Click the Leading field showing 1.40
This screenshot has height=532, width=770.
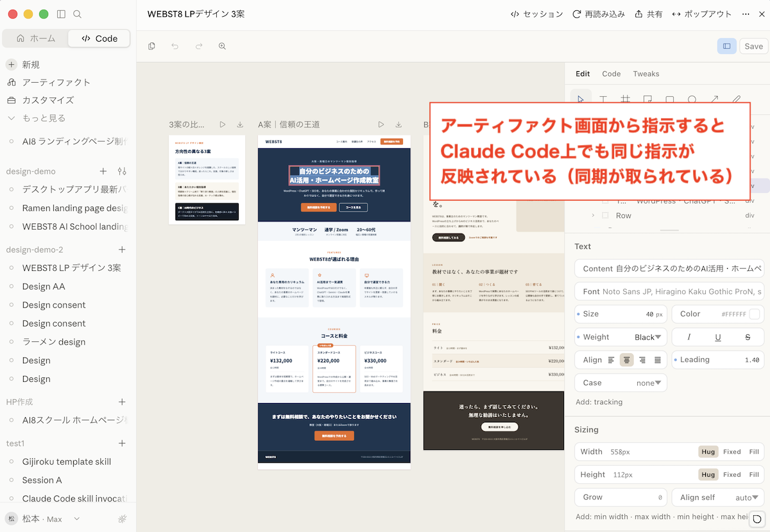[717, 360]
